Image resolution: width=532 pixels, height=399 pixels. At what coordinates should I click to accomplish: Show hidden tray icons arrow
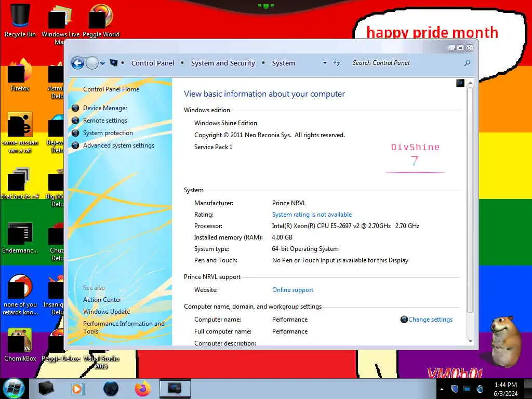(x=442, y=389)
